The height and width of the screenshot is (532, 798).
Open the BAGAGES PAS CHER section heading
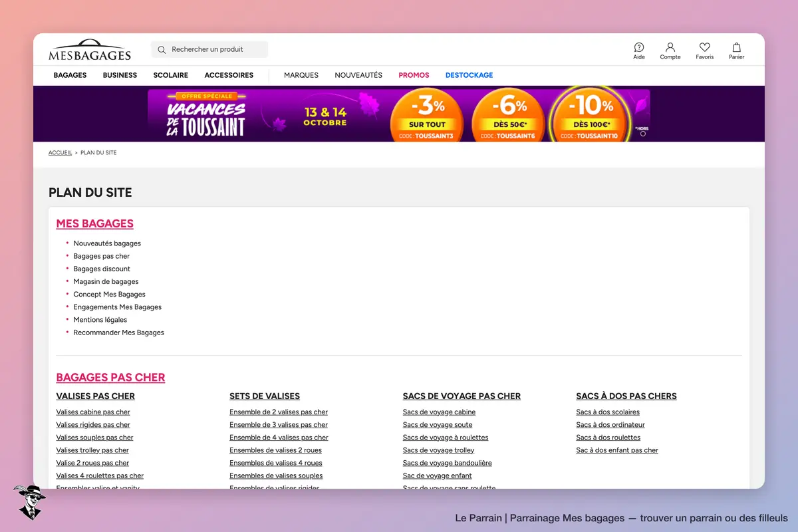[x=110, y=377]
